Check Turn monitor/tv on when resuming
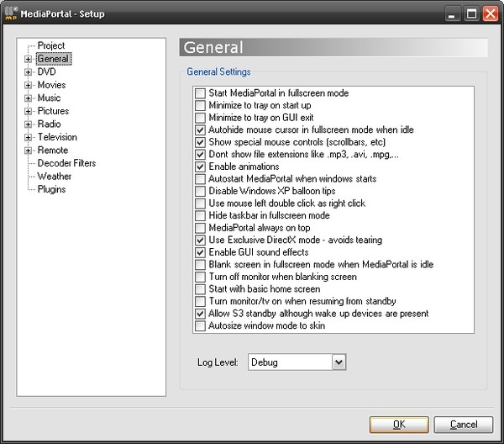The width and height of the screenshot is (504, 444). pyautogui.click(x=200, y=301)
